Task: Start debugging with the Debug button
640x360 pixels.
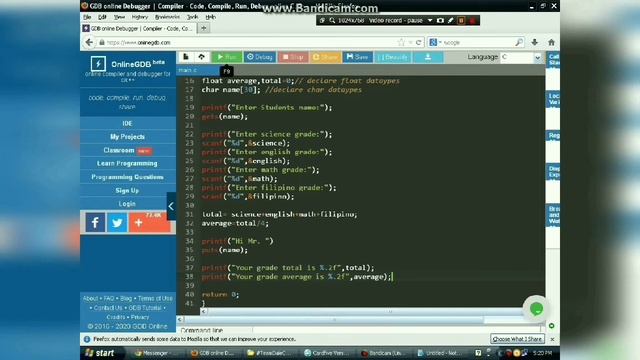Action: pyautogui.click(x=260, y=57)
